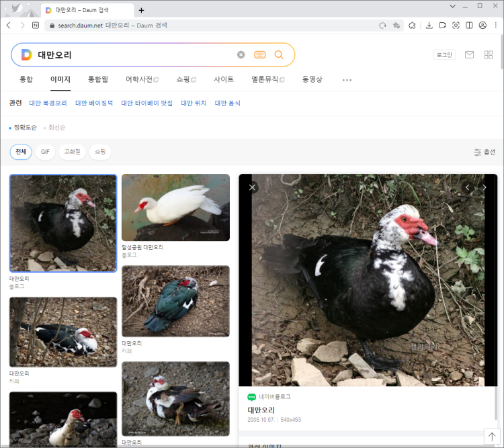Show previous image in preview panel
The width and height of the screenshot is (504, 448).
coord(467,187)
